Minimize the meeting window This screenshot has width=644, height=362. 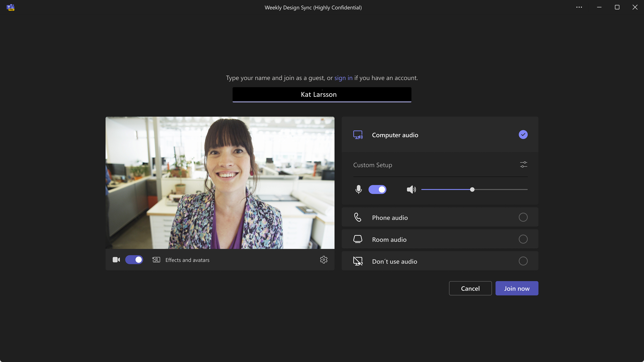(x=599, y=7)
